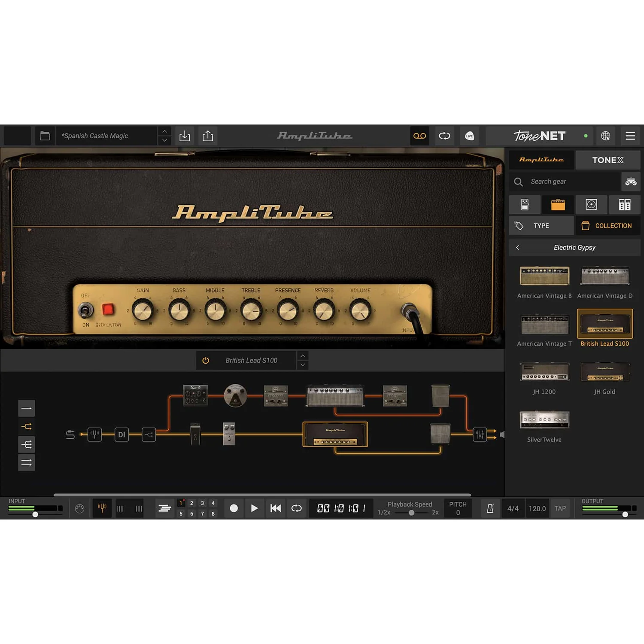This screenshot has width=644, height=644.
Task: Rewind to start of the track
Action: tap(276, 508)
